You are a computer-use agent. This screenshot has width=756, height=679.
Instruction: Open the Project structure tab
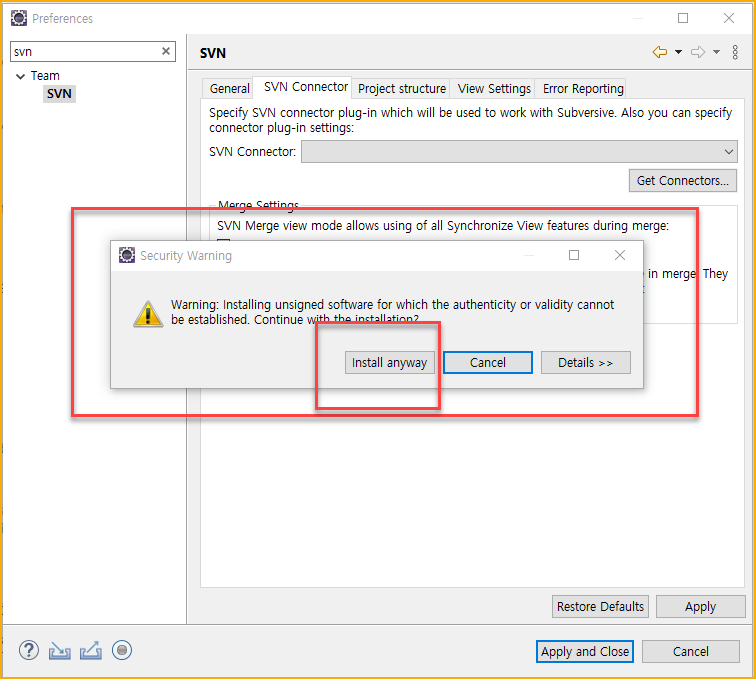coord(402,89)
